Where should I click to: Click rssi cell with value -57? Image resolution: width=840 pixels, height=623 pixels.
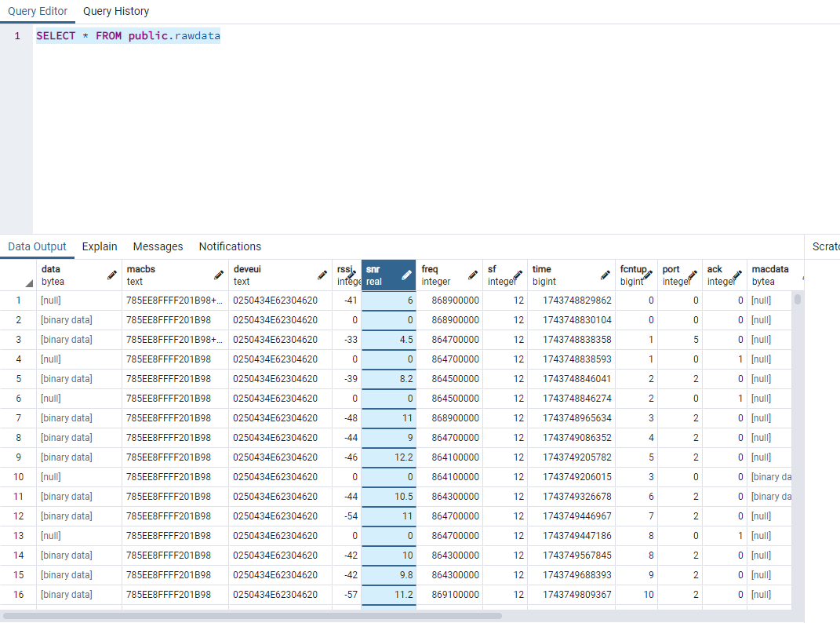tap(347, 595)
